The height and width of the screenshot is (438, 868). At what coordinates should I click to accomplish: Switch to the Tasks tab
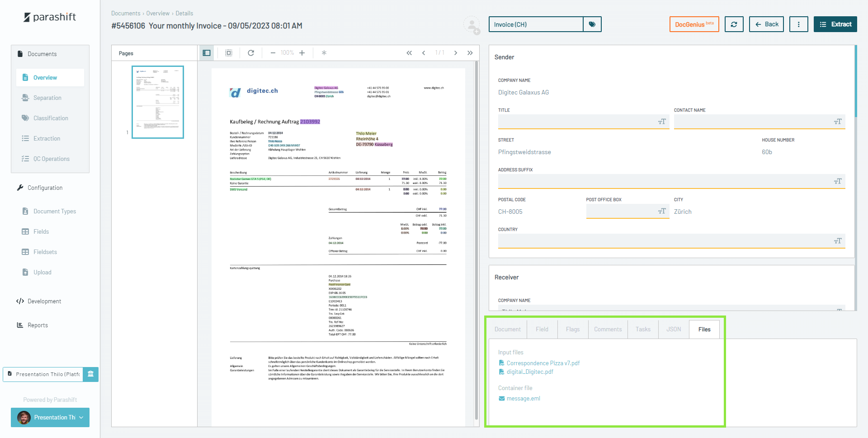point(643,329)
